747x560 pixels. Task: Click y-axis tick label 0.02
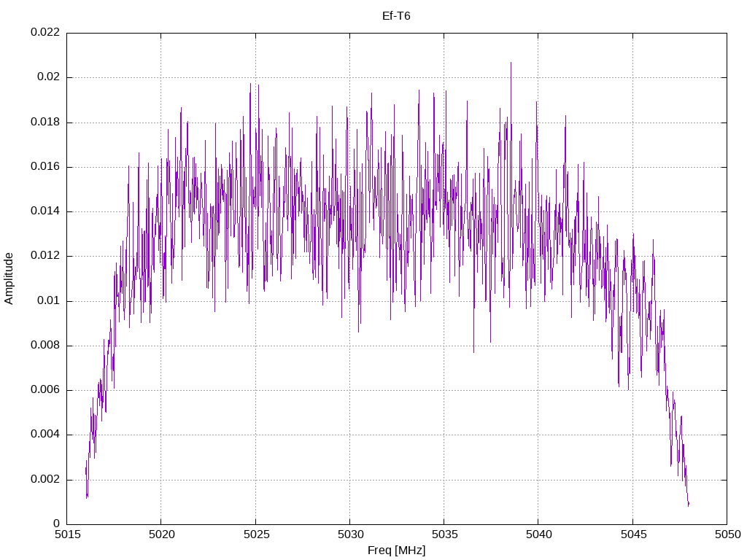coord(49,77)
